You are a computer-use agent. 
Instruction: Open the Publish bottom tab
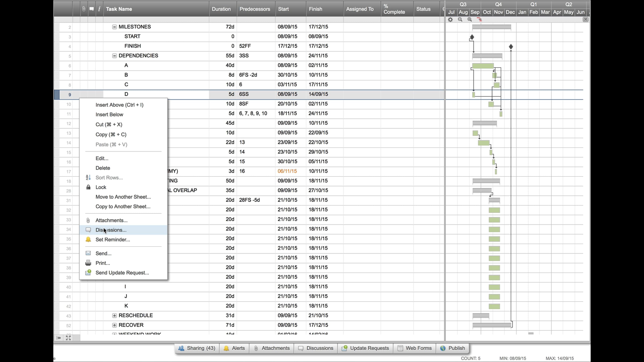[453, 348]
